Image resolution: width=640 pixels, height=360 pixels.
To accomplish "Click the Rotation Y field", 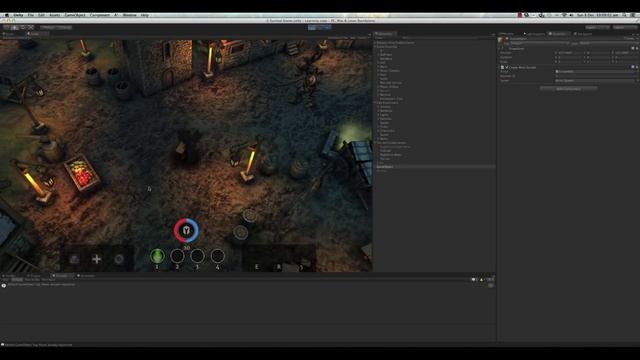I will click(599, 57).
